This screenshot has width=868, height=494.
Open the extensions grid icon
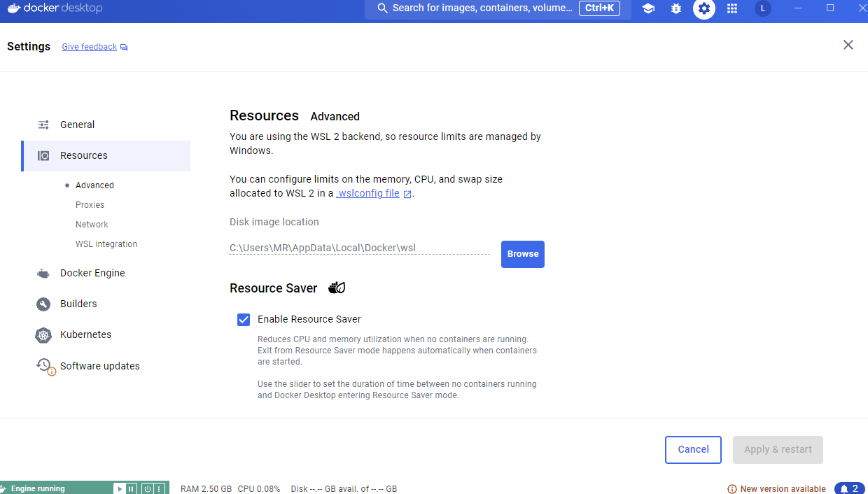coord(732,8)
